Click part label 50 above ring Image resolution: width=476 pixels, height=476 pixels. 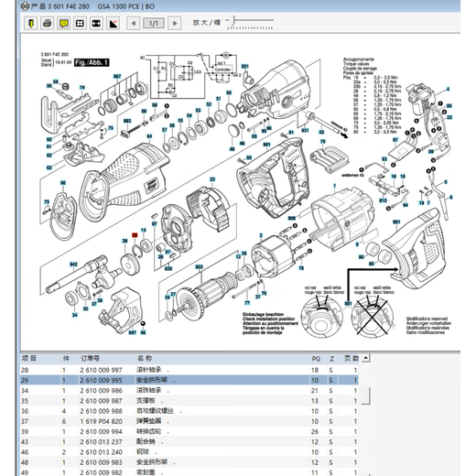(229, 92)
